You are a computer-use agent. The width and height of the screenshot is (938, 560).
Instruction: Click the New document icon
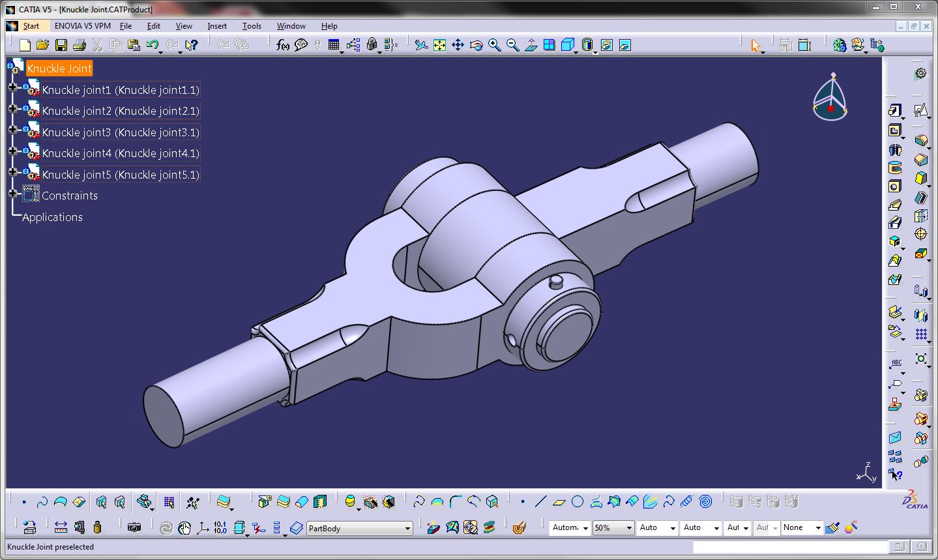(x=25, y=45)
